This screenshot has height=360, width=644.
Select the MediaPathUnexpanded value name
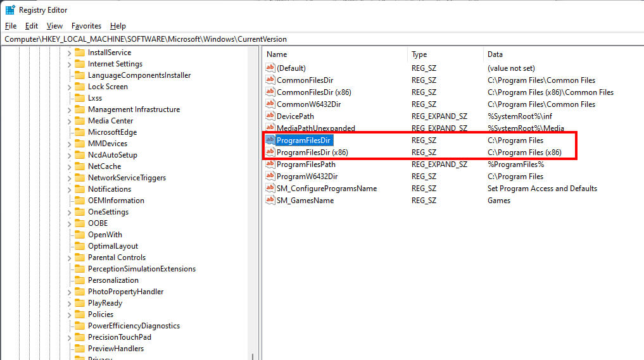(x=316, y=128)
